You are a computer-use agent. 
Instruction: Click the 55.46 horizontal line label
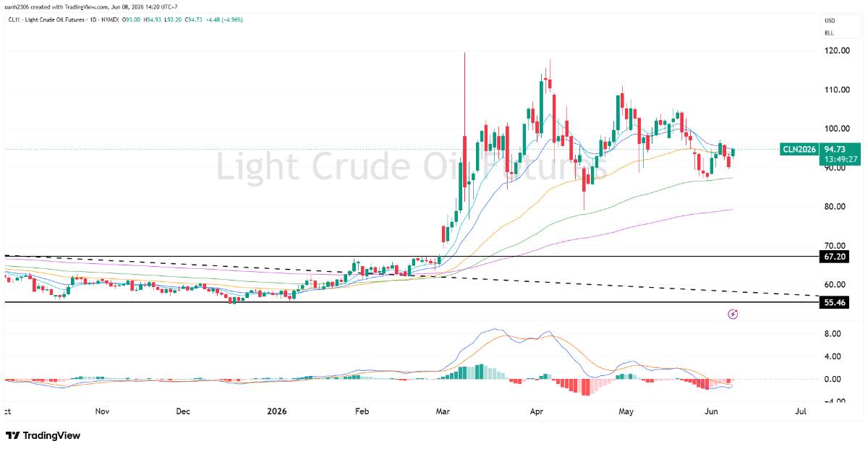834,302
